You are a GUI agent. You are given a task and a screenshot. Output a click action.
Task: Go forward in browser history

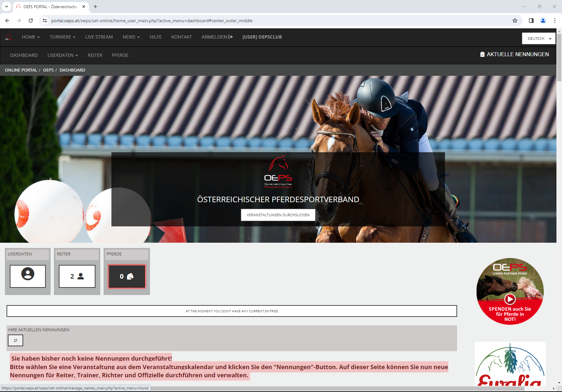pyautogui.click(x=19, y=21)
